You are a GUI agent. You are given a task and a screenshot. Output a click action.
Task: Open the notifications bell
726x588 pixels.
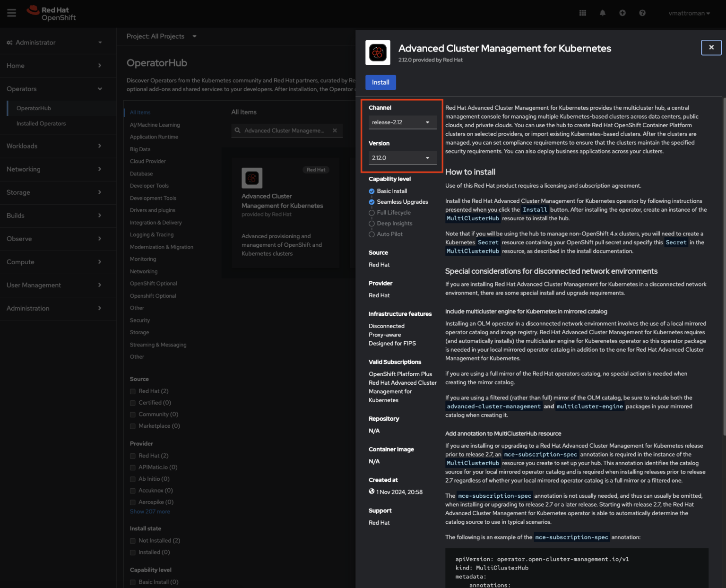[602, 13]
